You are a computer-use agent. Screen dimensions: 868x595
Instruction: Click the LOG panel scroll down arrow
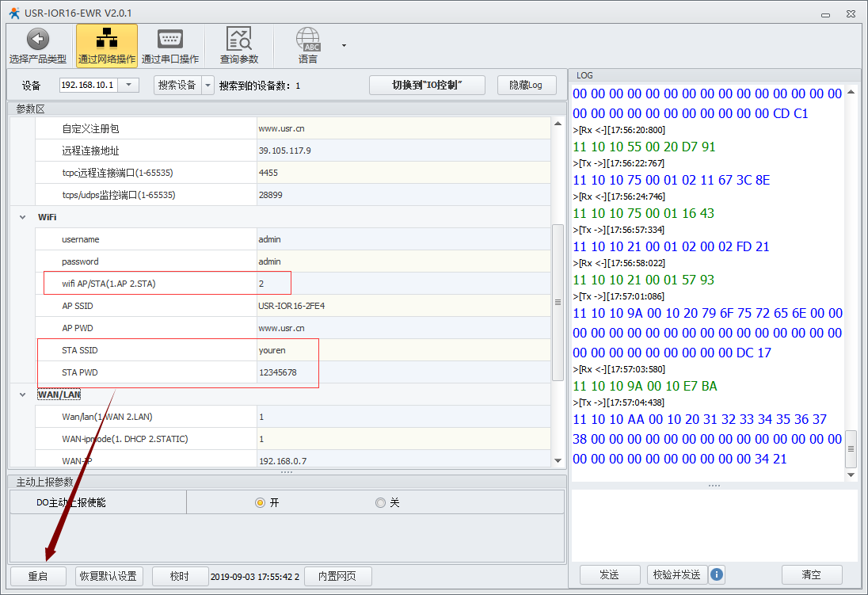point(851,475)
